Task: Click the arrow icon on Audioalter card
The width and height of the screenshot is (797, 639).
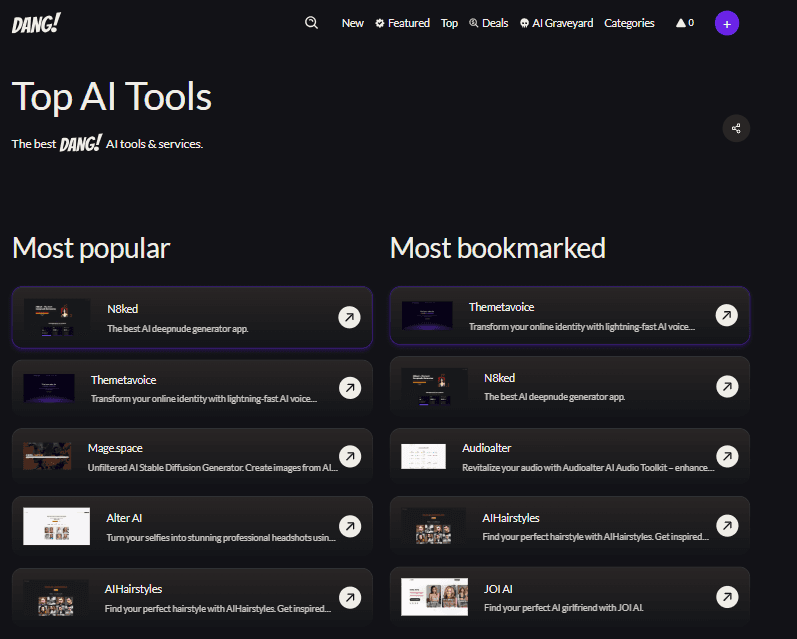Action: (x=727, y=456)
